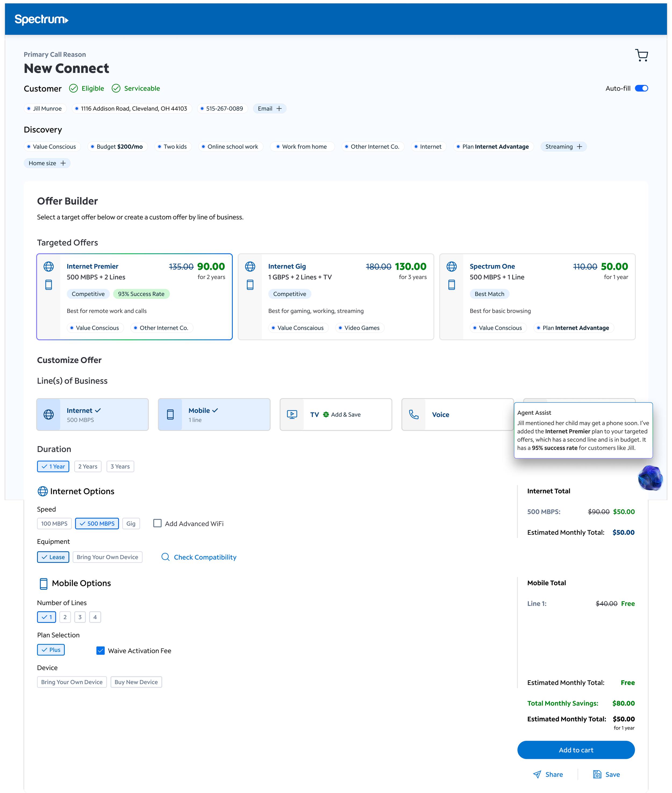Choose the Internet Premier targeted offer

point(134,297)
